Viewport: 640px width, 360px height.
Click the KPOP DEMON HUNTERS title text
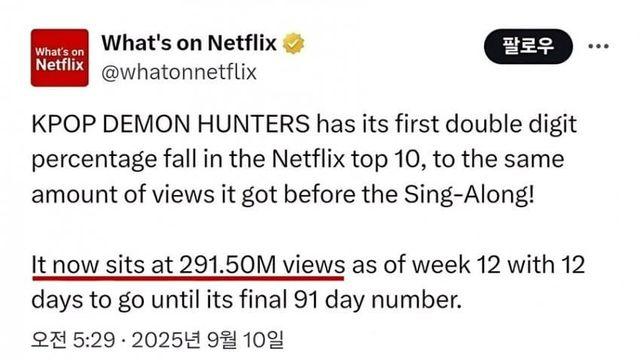(170, 124)
